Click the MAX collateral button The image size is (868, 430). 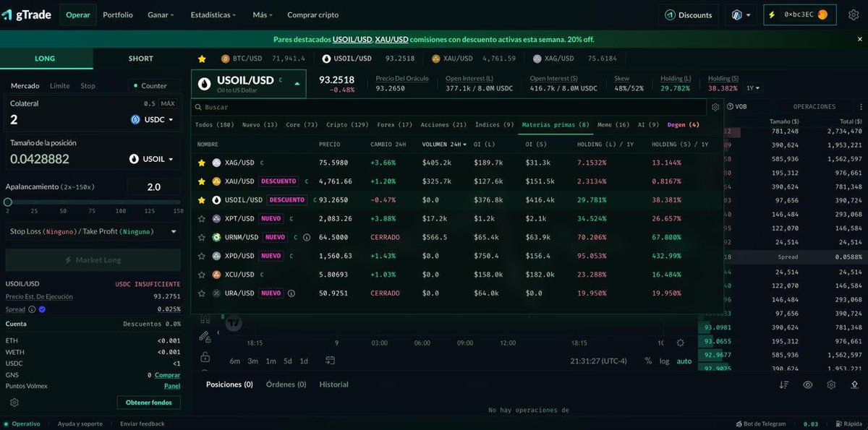(168, 103)
